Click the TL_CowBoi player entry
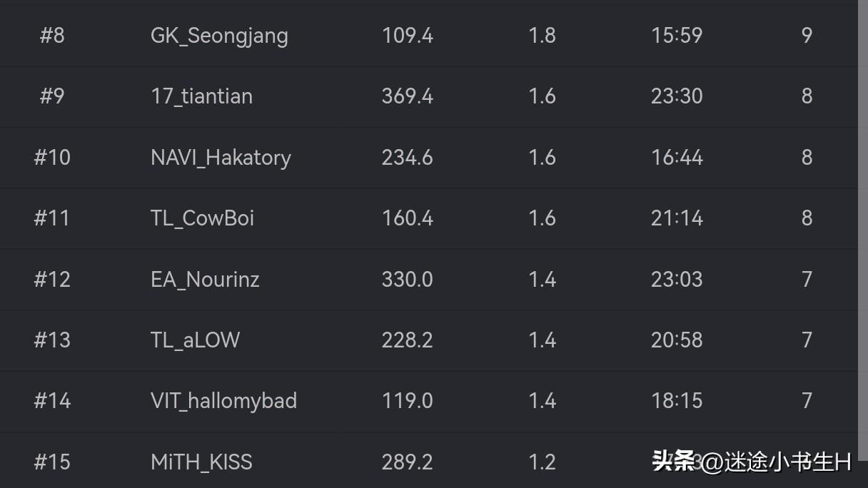 [x=202, y=218]
